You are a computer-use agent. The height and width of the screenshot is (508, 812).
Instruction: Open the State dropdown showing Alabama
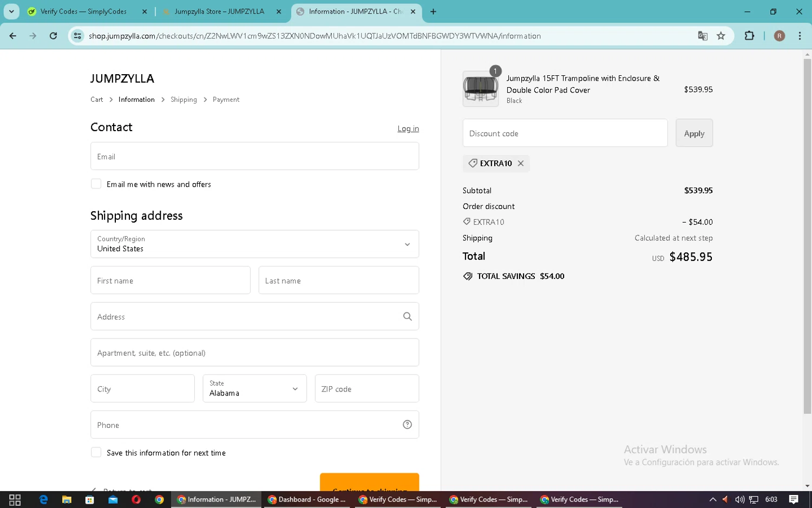pos(254,388)
